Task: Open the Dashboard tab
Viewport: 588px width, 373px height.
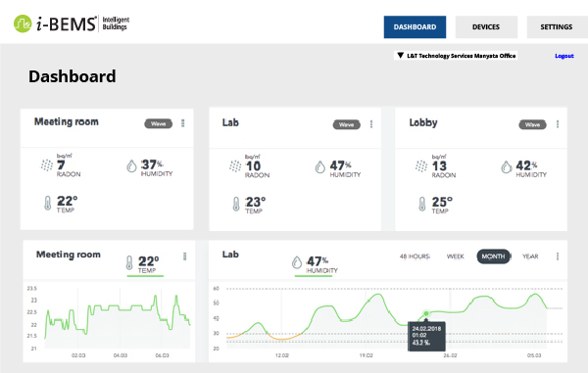Action: click(x=415, y=27)
